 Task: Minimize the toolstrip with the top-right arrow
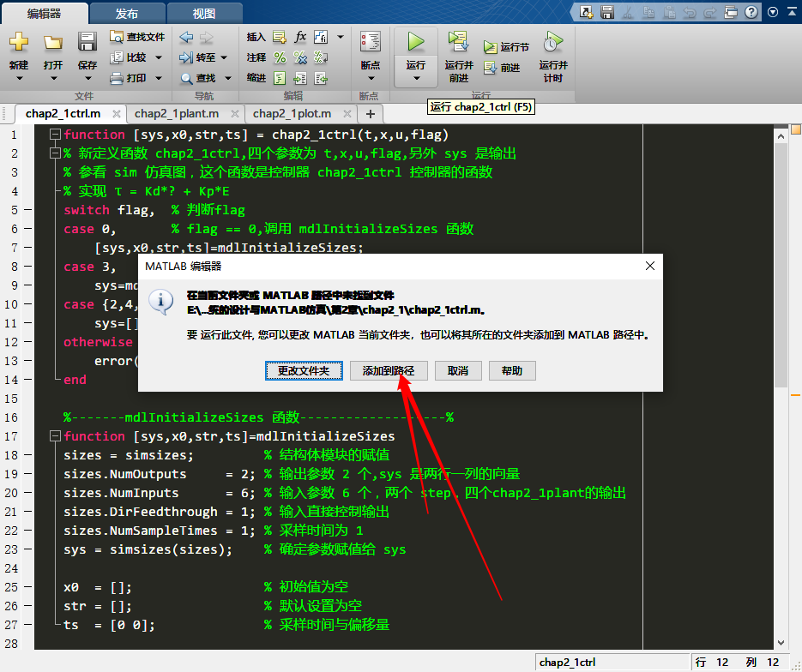tap(791, 13)
